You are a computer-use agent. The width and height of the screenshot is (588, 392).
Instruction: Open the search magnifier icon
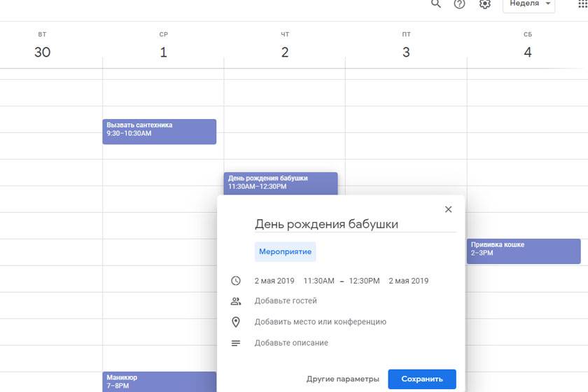[x=436, y=4]
